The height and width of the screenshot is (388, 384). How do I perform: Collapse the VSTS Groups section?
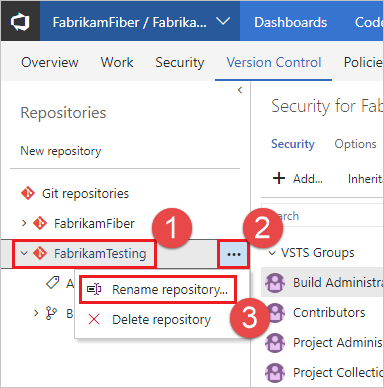coord(272,253)
